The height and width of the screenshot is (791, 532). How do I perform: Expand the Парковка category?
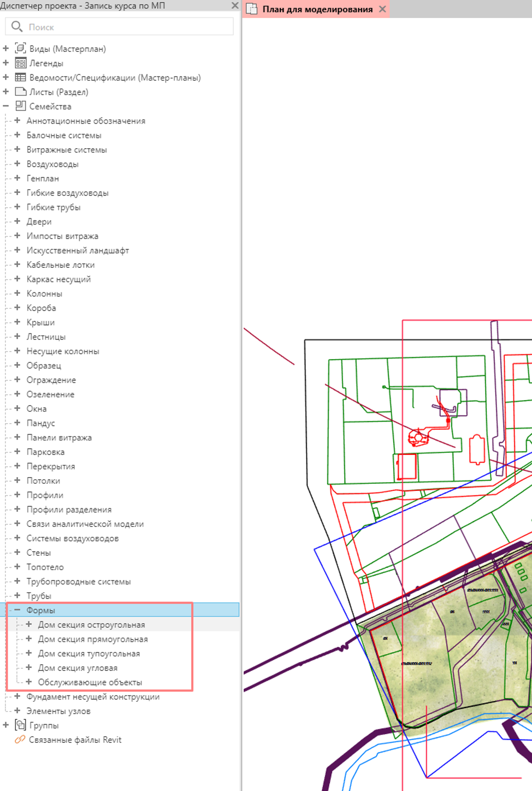[x=17, y=451]
